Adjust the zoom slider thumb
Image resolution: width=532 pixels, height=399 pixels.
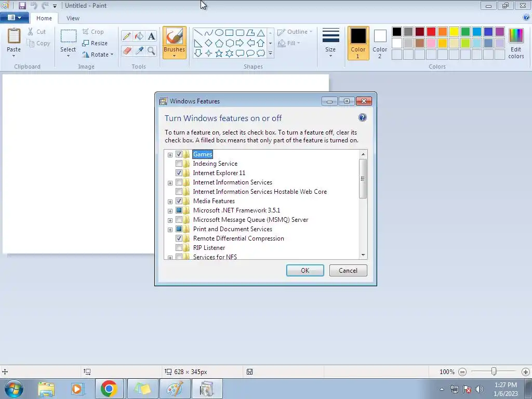click(494, 371)
